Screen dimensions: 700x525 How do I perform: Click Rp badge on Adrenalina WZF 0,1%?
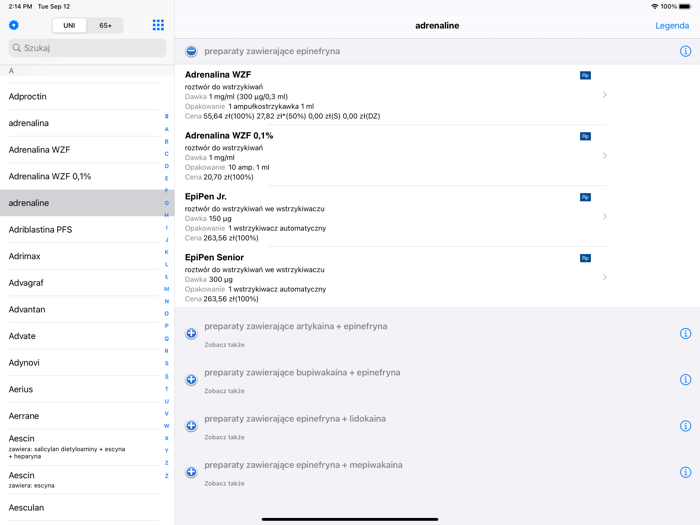pos(585,136)
